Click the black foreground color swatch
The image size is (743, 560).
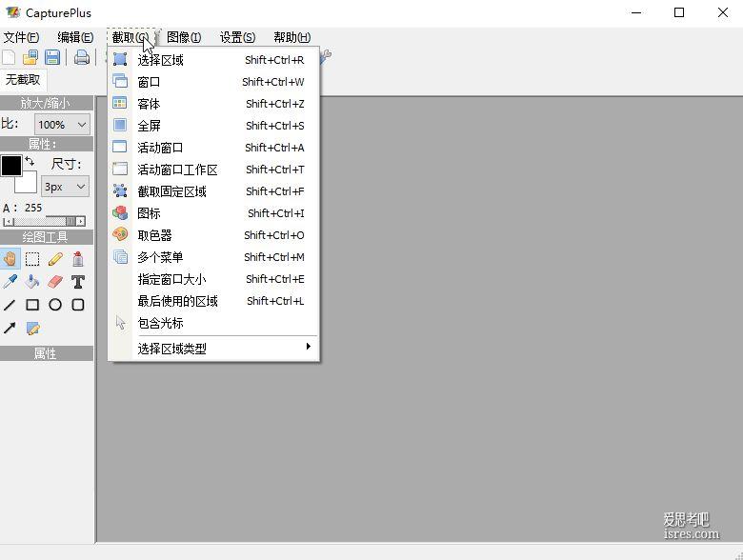[11, 166]
